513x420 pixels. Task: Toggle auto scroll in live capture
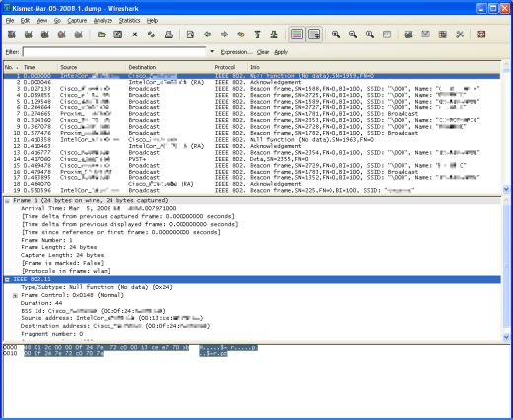[x=314, y=35]
